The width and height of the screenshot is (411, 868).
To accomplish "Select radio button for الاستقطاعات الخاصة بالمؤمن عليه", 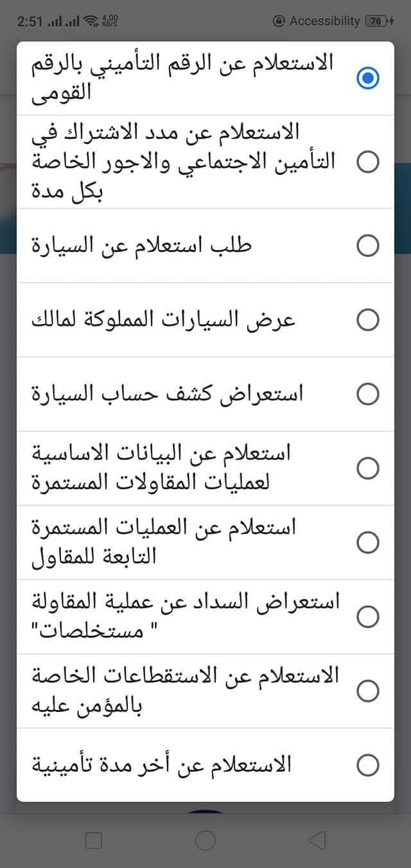I will 367,691.
